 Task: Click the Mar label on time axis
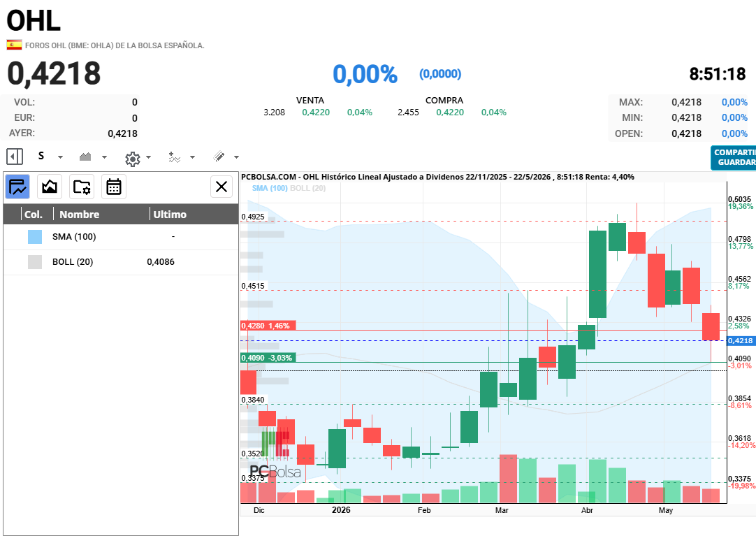(502, 510)
